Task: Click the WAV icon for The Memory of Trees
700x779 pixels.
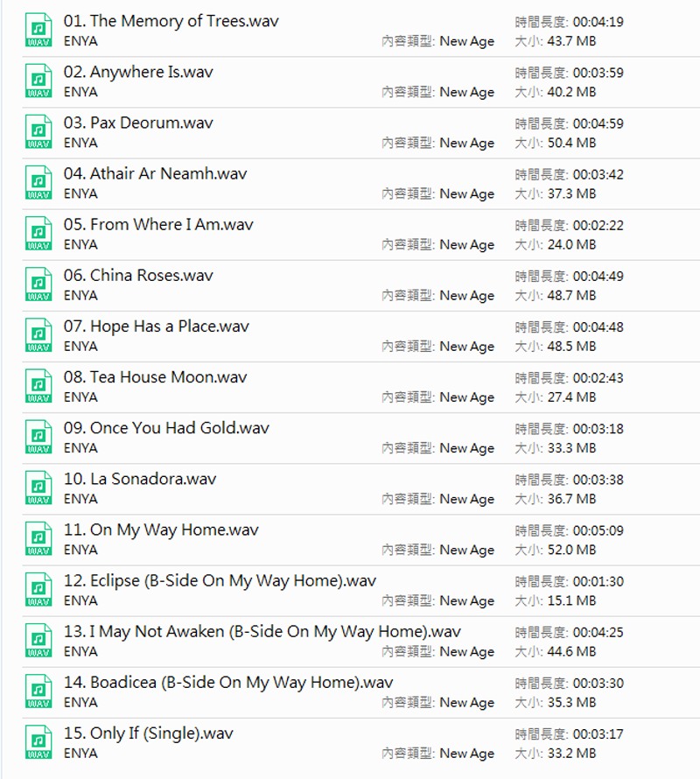Action: tap(38, 31)
